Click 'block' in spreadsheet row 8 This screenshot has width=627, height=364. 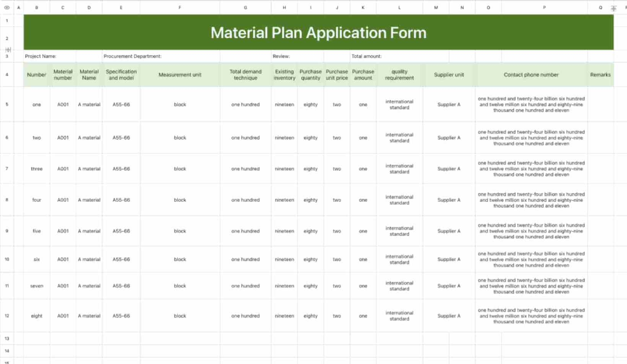[x=180, y=200]
